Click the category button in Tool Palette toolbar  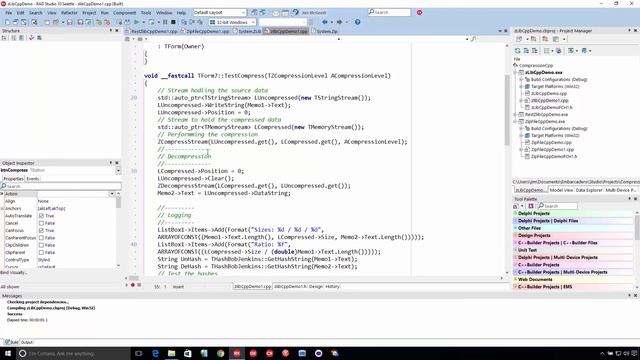pos(517,206)
